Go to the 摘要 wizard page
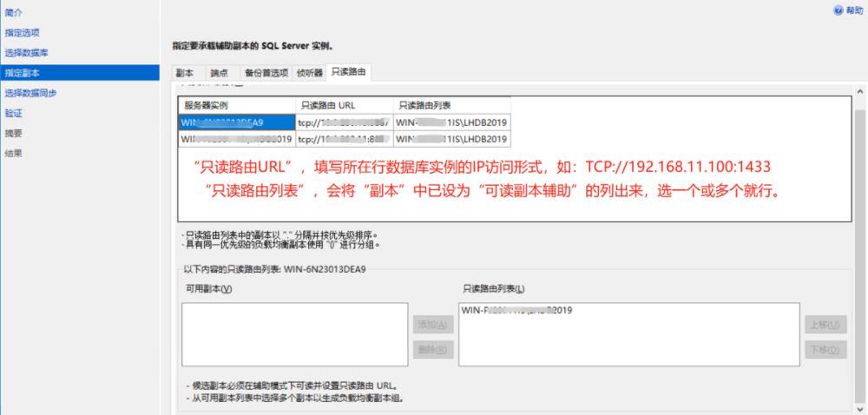The width and height of the screenshot is (868, 415). click(x=14, y=134)
